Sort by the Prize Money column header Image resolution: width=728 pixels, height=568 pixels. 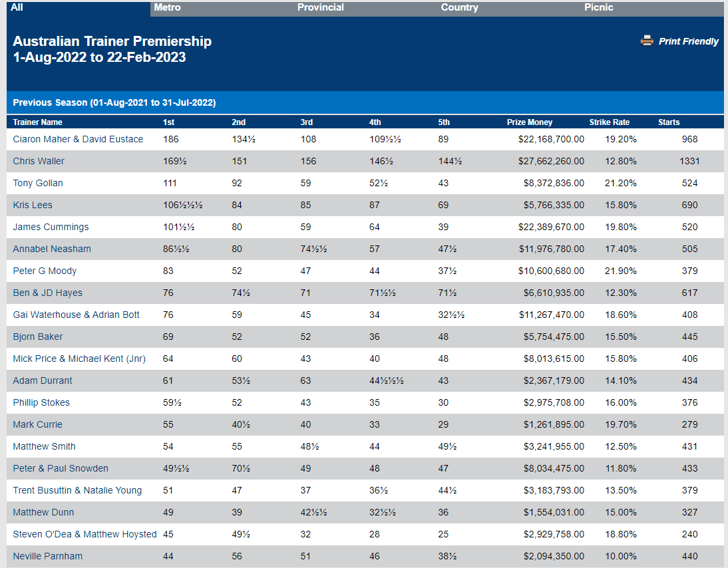pyautogui.click(x=529, y=122)
